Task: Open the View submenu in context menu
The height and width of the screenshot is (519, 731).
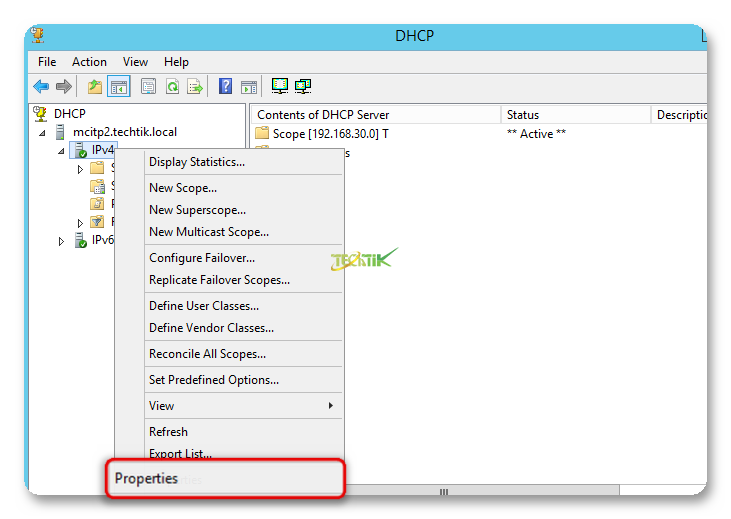Action: [x=161, y=406]
